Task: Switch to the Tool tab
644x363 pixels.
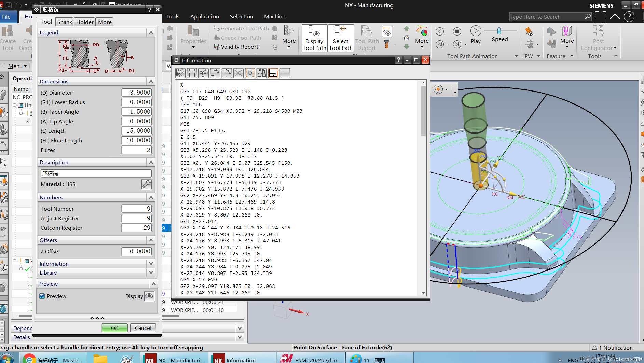Action: click(46, 22)
